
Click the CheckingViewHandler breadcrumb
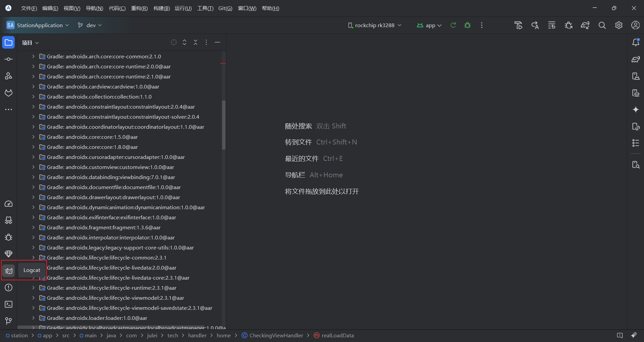pyautogui.click(x=272, y=335)
